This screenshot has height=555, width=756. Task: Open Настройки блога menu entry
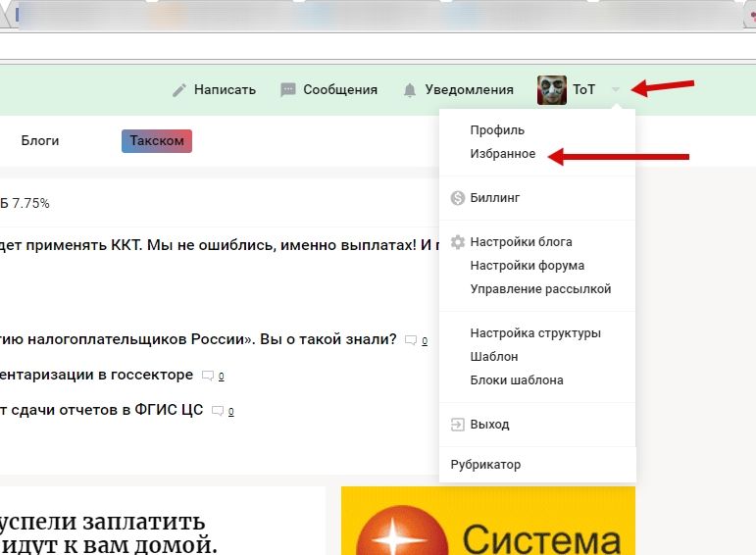pos(521,241)
